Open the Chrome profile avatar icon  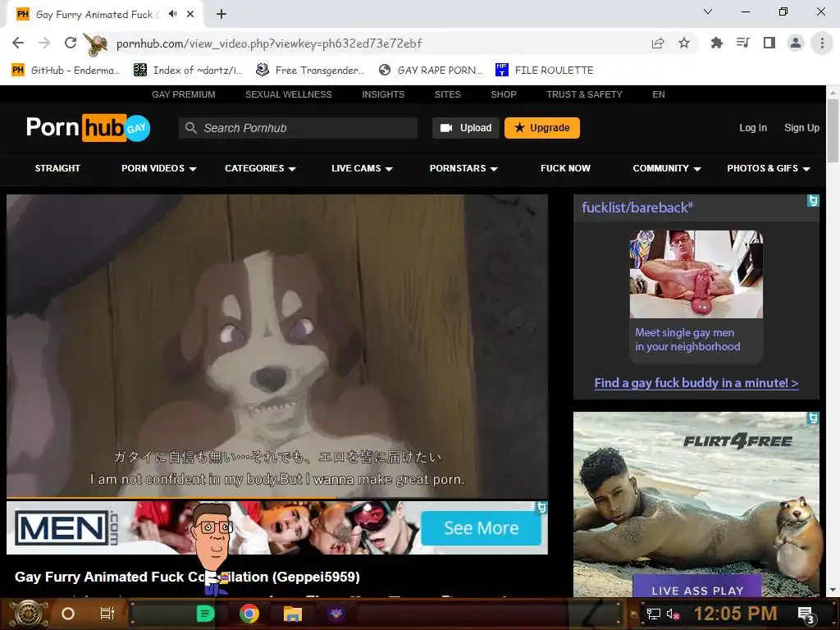point(796,43)
